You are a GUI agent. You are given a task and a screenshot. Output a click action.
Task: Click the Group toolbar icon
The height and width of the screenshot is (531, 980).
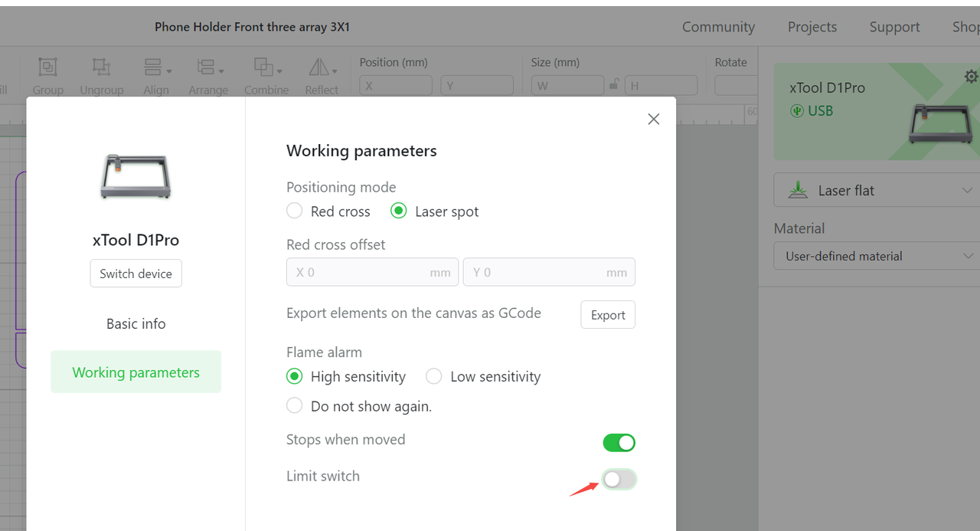click(47, 68)
